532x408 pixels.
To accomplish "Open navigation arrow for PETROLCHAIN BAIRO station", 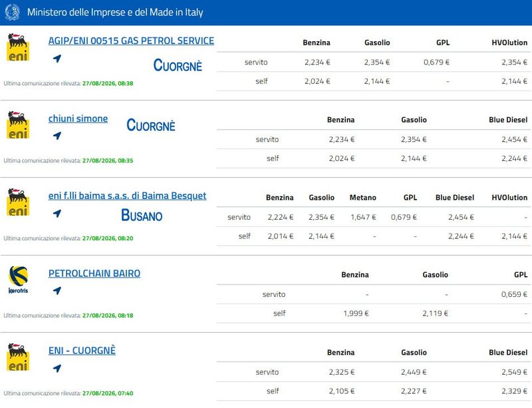I will (57, 290).
